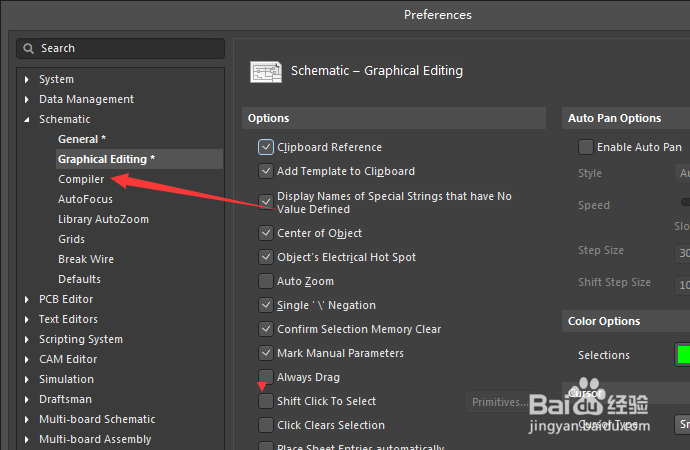
Task: Pick the green Selections color swatch
Action: [x=683, y=355]
